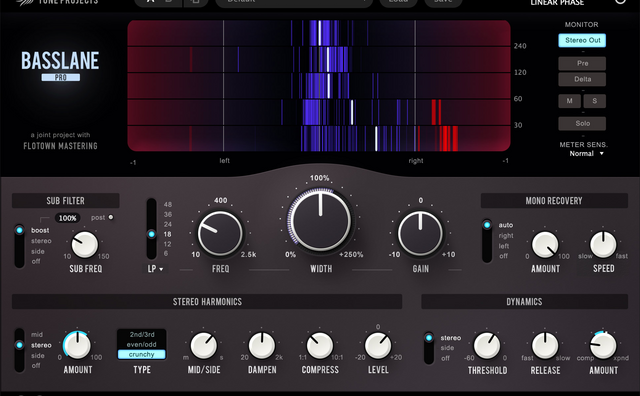Select even/odd harmonics type

(x=142, y=344)
